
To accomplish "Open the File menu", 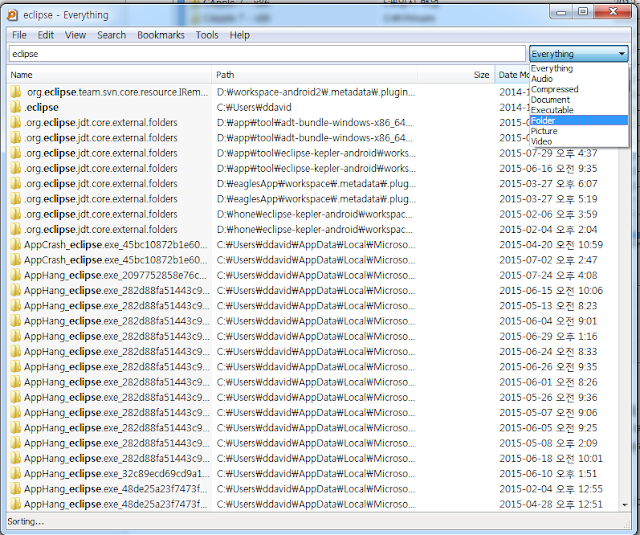I will tap(19, 35).
